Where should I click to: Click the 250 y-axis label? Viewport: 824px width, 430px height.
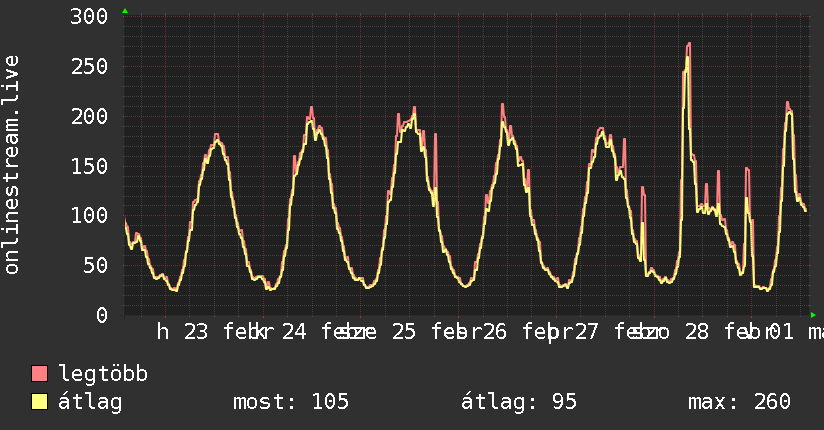(89, 66)
